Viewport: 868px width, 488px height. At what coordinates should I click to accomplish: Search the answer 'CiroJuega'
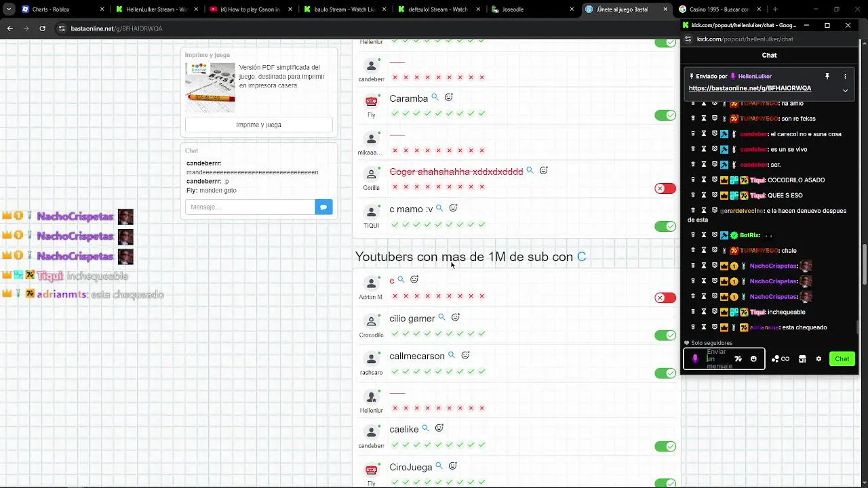pyautogui.click(x=439, y=466)
